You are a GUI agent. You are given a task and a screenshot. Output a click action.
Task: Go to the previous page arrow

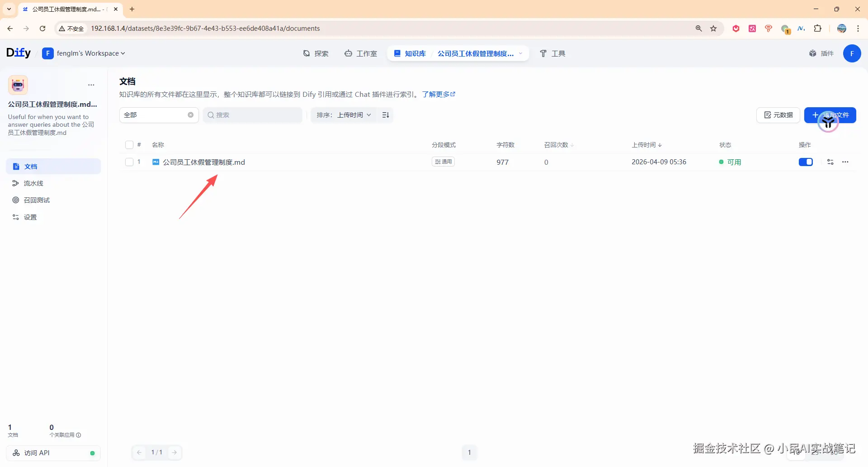139,453
